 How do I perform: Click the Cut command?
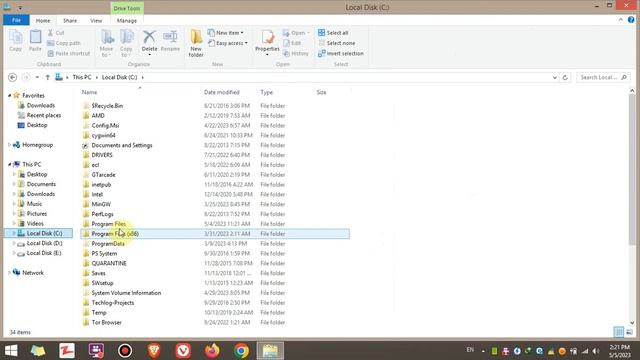56,33
